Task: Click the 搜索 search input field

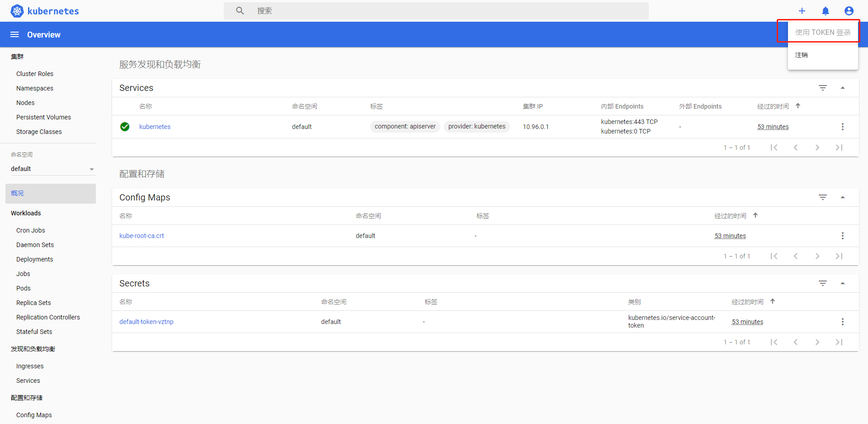Action: (x=436, y=10)
